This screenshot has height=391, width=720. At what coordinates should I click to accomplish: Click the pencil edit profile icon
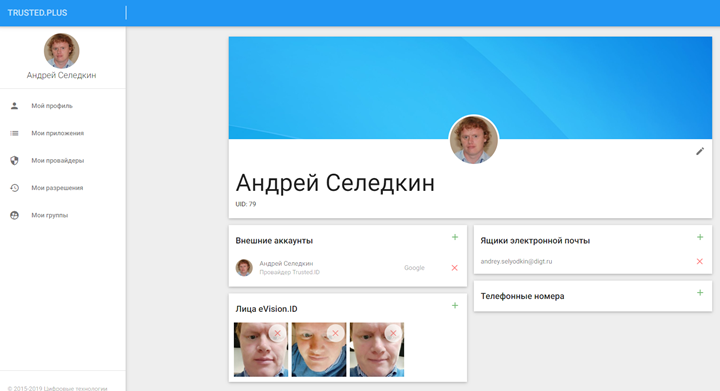pyautogui.click(x=700, y=151)
